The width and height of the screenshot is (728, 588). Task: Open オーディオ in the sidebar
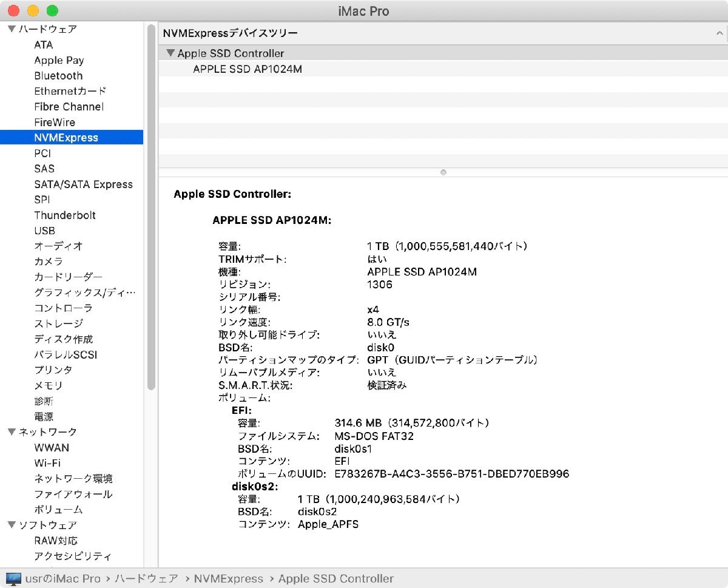(x=58, y=246)
